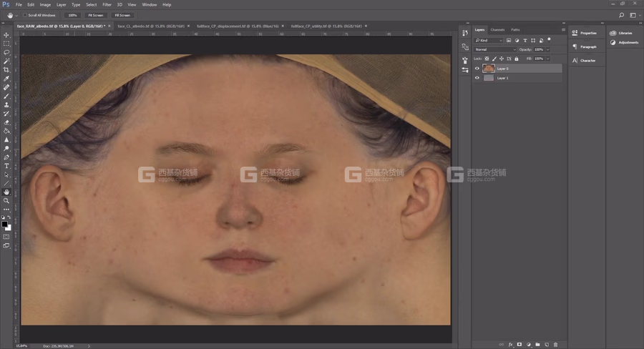The height and width of the screenshot is (349, 644).
Task: Select the History Brush tool
Action: 6,113
